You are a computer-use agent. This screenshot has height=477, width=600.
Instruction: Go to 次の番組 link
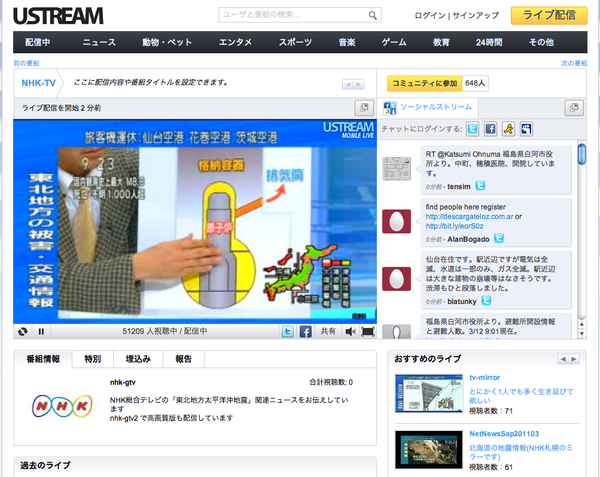574,63
